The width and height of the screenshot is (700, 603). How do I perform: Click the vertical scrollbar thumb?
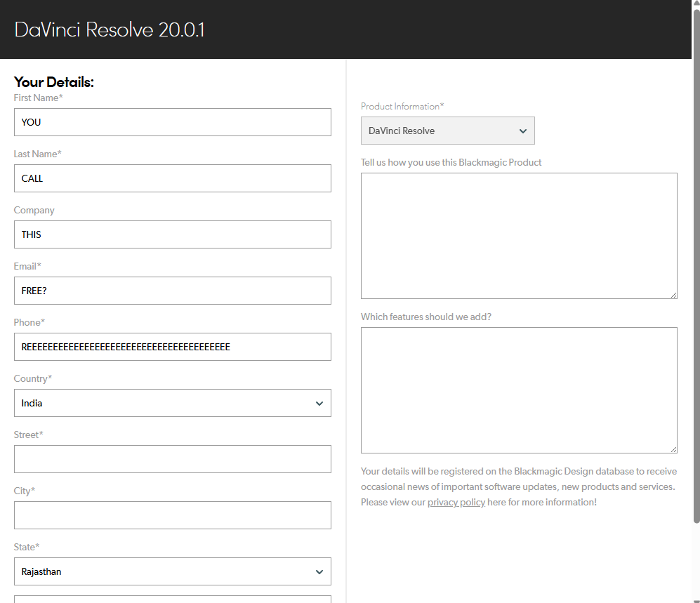point(696,267)
